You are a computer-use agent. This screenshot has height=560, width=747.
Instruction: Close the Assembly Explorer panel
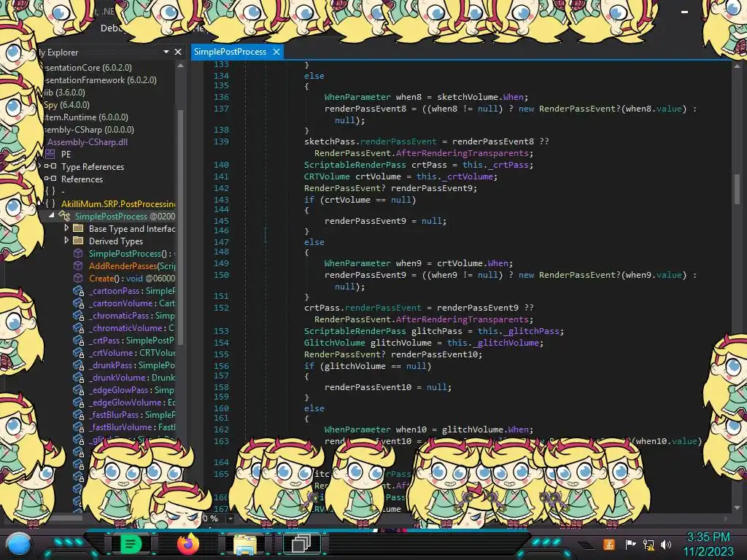(178, 52)
